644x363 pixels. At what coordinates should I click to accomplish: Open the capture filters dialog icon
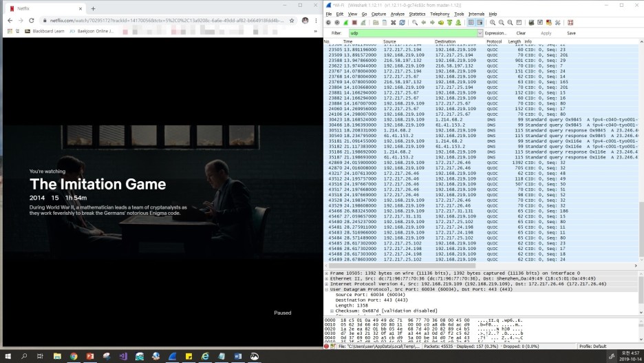tap(531, 23)
